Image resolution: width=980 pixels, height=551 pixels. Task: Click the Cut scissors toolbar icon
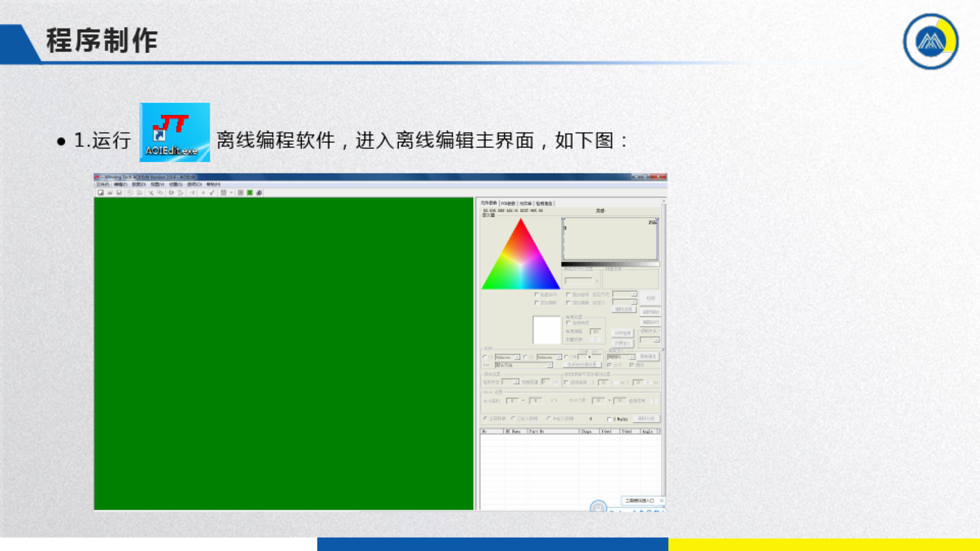click(x=151, y=193)
